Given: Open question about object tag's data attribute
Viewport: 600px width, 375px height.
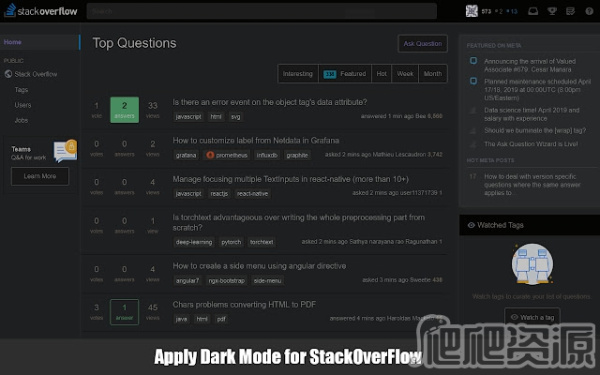Looking at the screenshot, I should pos(269,102).
